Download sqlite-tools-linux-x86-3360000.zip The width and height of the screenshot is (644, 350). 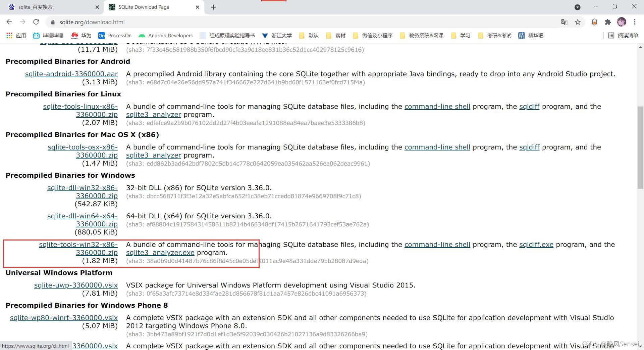tap(80, 111)
